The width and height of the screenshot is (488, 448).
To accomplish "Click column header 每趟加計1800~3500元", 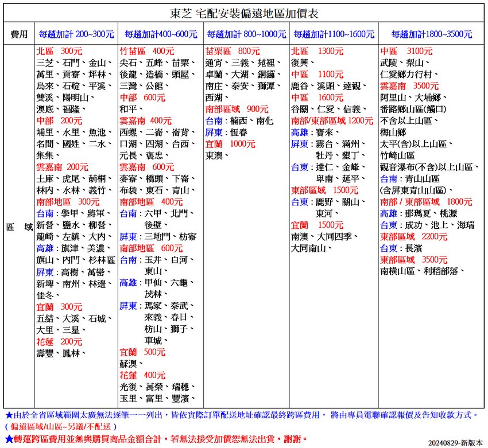I will (x=432, y=34).
